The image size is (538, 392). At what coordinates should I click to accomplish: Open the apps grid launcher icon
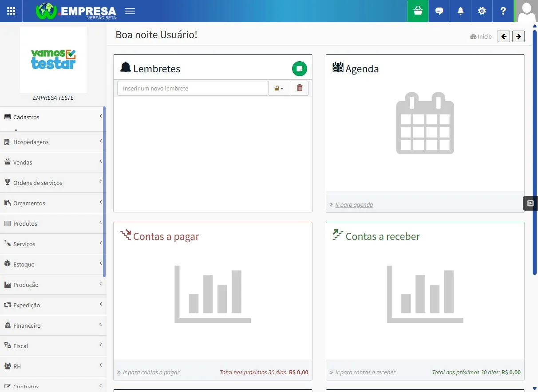tap(11, 11)
